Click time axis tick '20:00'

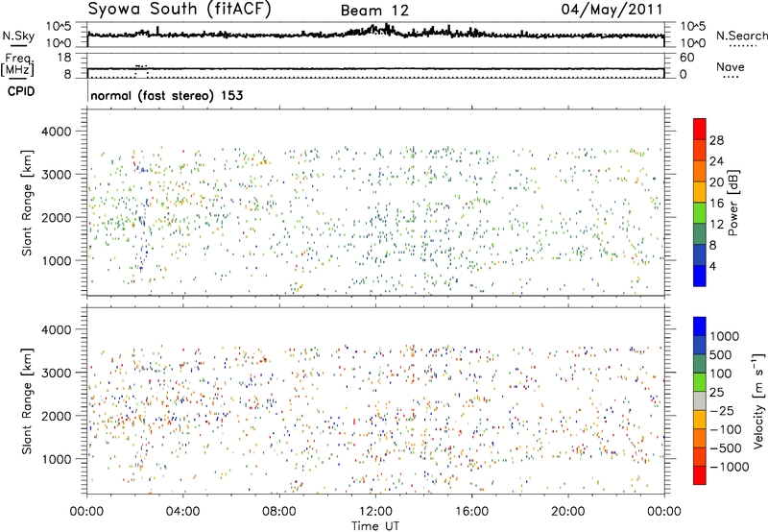[568, 512]
